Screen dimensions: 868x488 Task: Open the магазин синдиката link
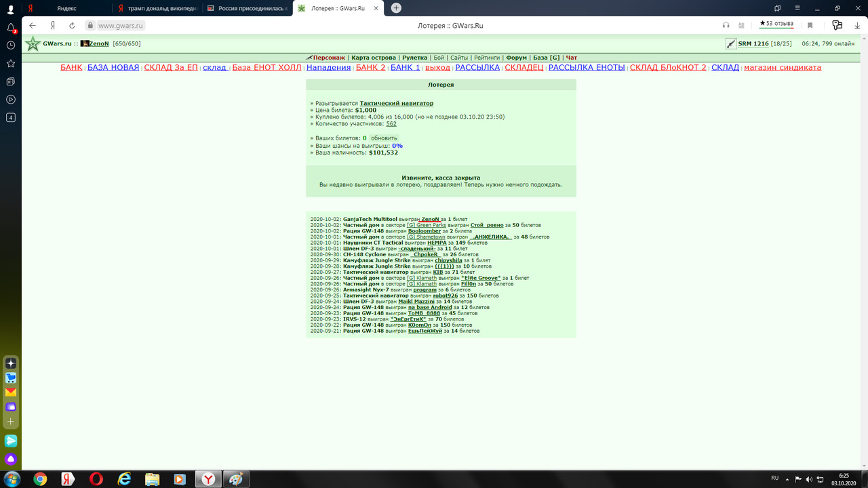pyautogui.click(x=783, y=68)
